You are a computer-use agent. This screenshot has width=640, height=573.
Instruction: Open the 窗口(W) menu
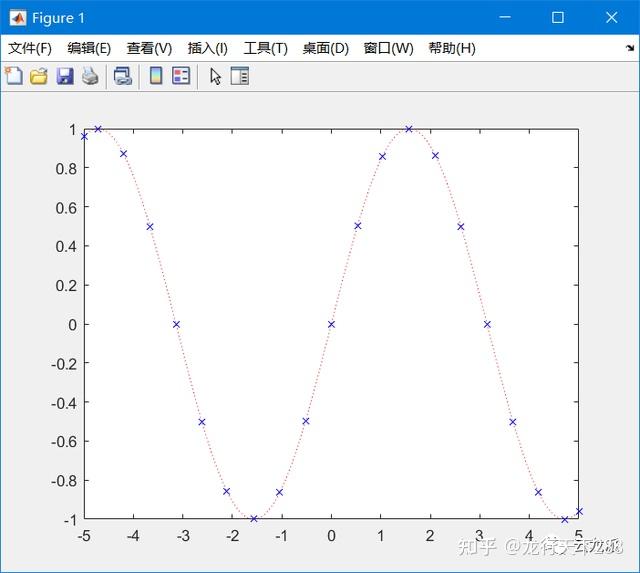(x=388, y=48)
